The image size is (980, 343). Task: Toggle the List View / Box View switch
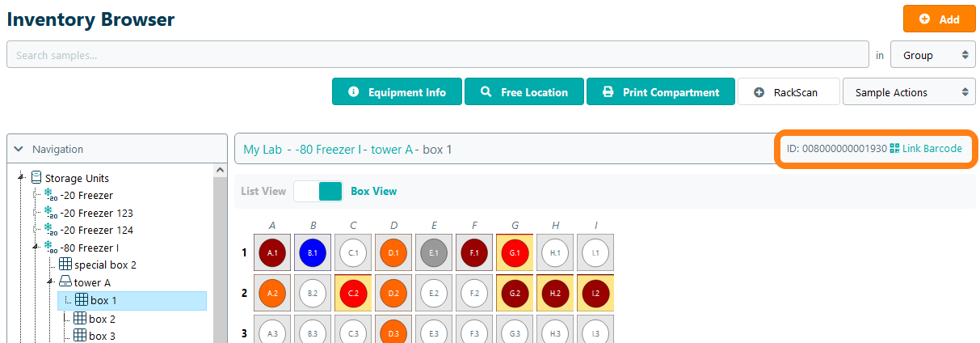tap(318, 192)
